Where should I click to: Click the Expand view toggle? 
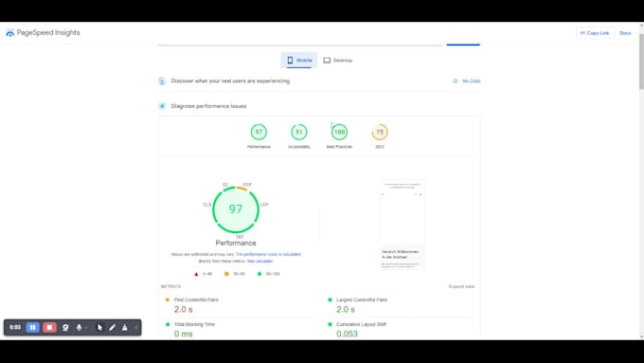[x=461, y=286]
